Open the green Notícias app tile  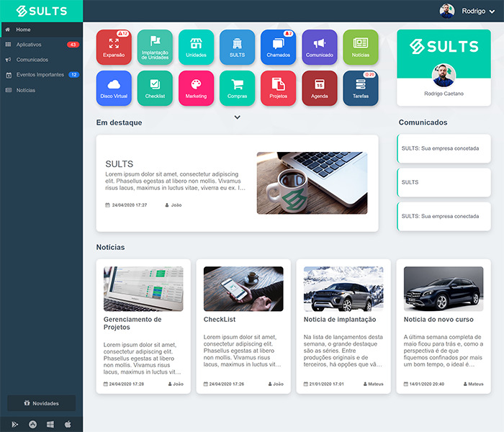[x=361, y=48]
